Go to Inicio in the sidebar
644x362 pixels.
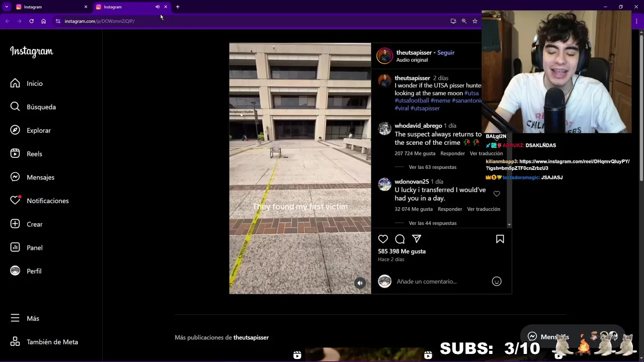pyautogui.click(x=34, y=83)
